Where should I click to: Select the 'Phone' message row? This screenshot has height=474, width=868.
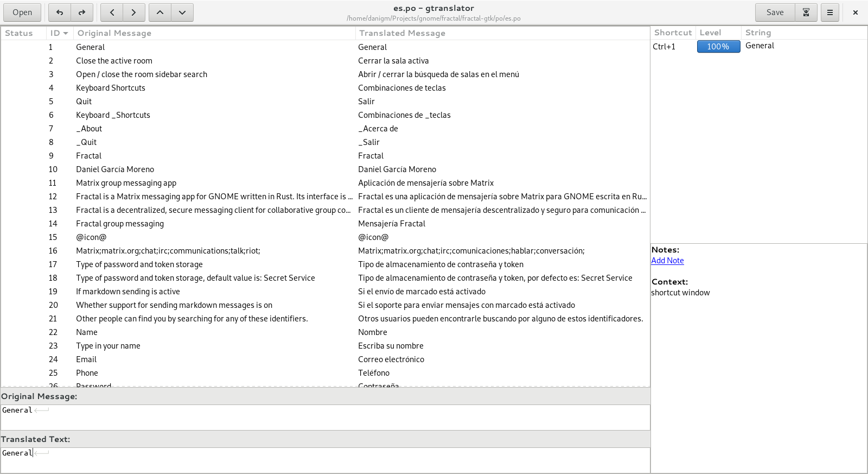click(x=325, y=373)
